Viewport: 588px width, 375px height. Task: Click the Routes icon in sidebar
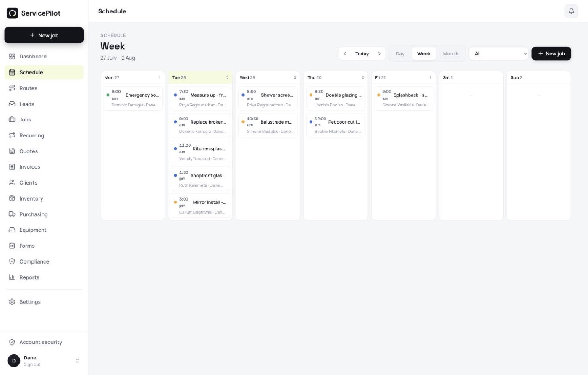pyautogui.click(x=12, y=88)
